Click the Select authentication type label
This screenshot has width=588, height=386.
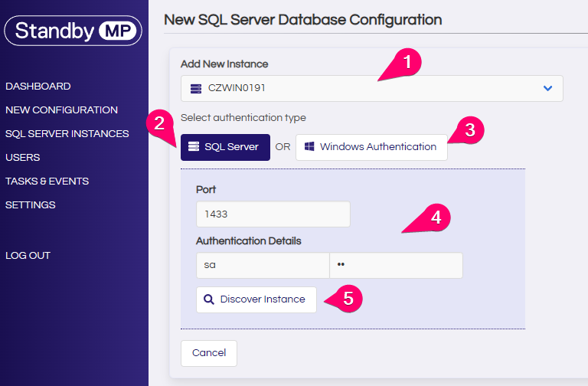coord(243,118)
